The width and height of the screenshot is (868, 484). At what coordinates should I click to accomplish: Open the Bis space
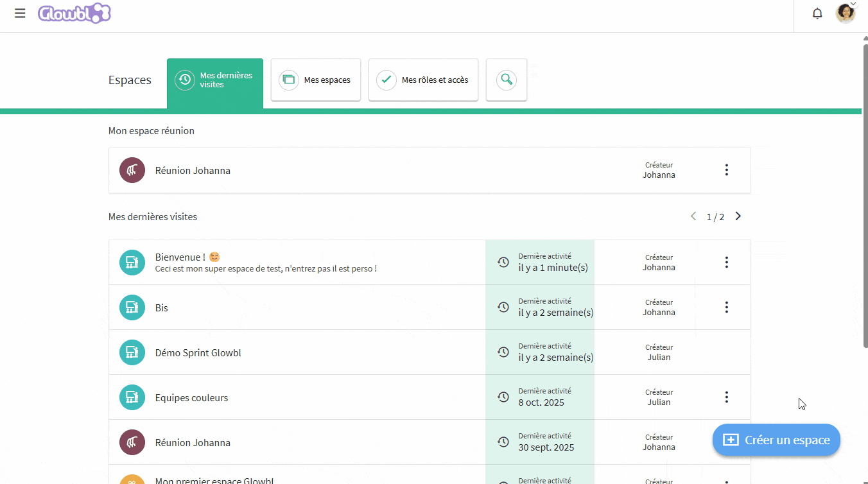(162, 308)
